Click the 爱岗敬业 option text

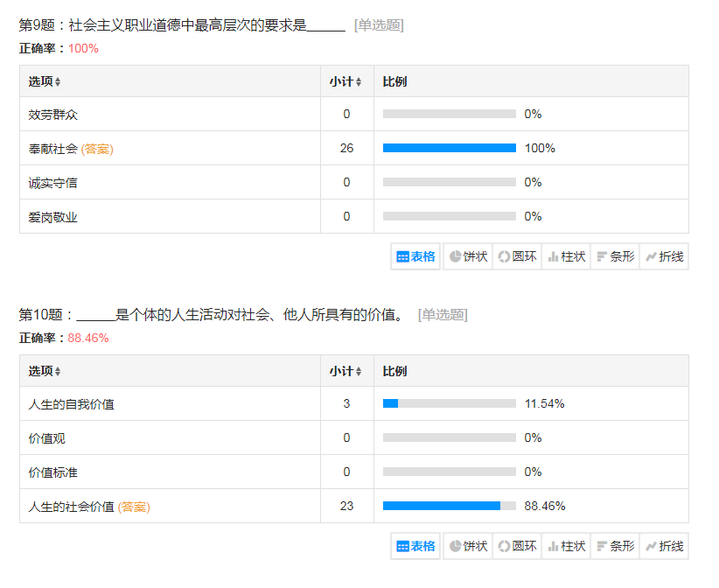pos(53,217)
